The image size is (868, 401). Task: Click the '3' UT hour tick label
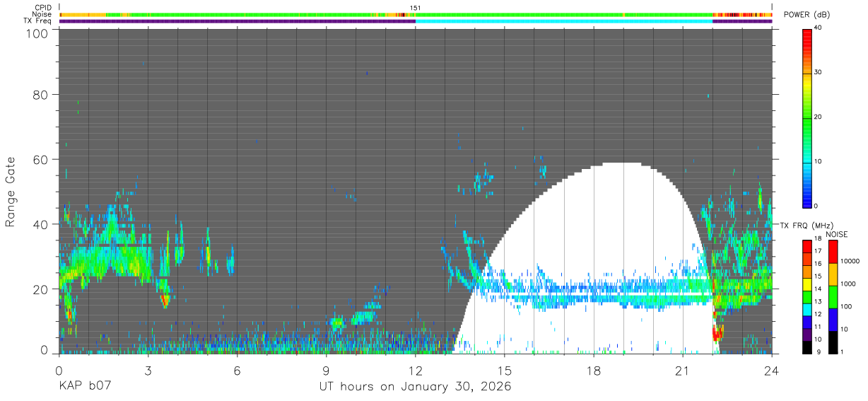[x=148, y=371]
